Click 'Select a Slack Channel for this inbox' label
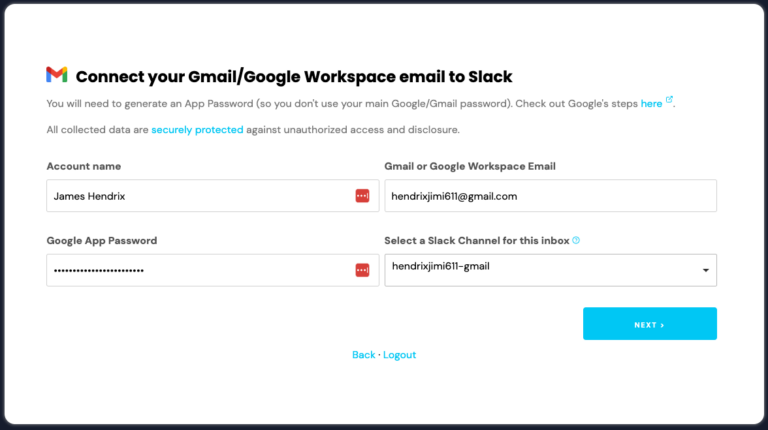Screen dimensions: 768x430 pyautogui.click(x=477, y=241)
